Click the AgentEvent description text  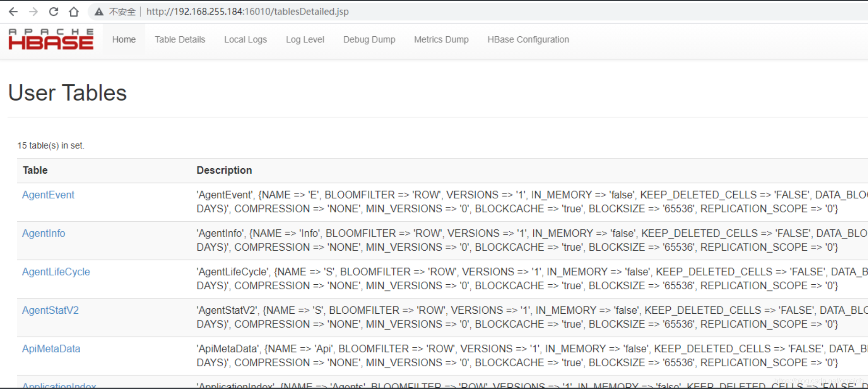532,202
